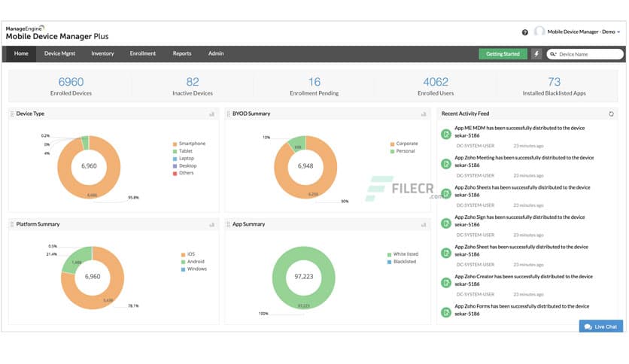
Task: View the 82 Inactive Devices count
Action: [x=193, y=82]
